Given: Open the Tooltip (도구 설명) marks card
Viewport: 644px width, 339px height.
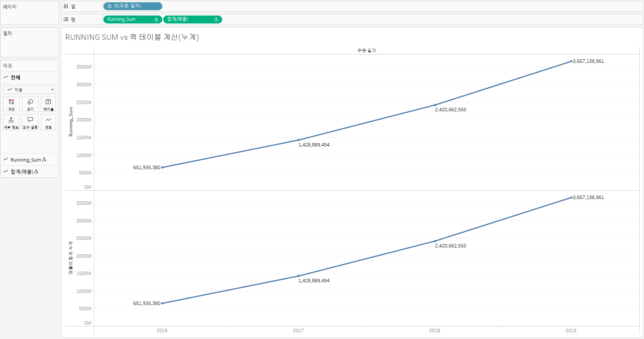Looking at the screenshot, I should click(x=30, y=122).
